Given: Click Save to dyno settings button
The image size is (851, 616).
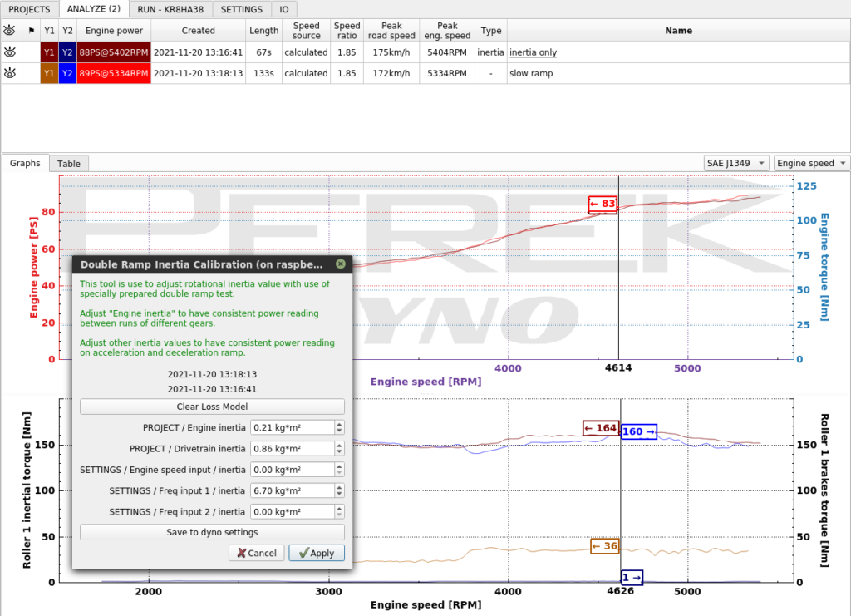Looking at the screenshot, I should 212,532.
